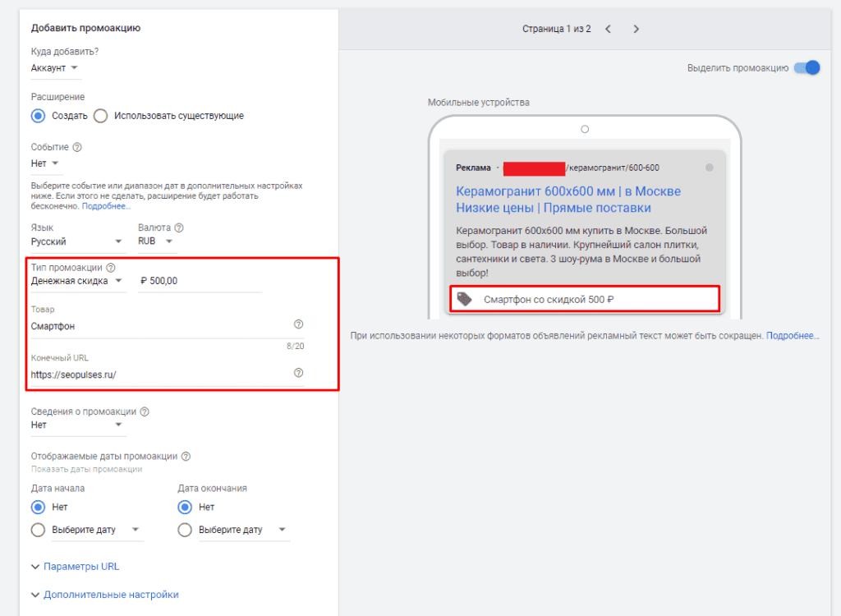The image size is (841, 616).
Task: Open start date picker dropdown arrow
Action: tap(136, 530)
